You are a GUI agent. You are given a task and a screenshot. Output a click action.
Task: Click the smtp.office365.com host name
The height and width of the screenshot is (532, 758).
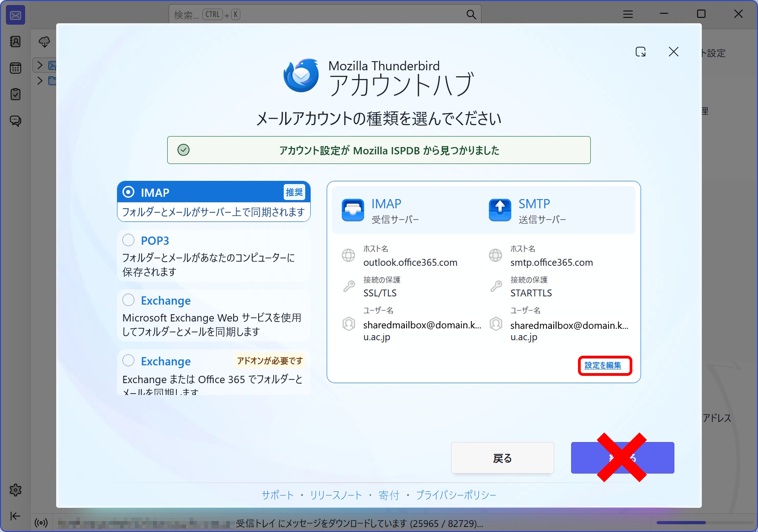coord(551,263)
